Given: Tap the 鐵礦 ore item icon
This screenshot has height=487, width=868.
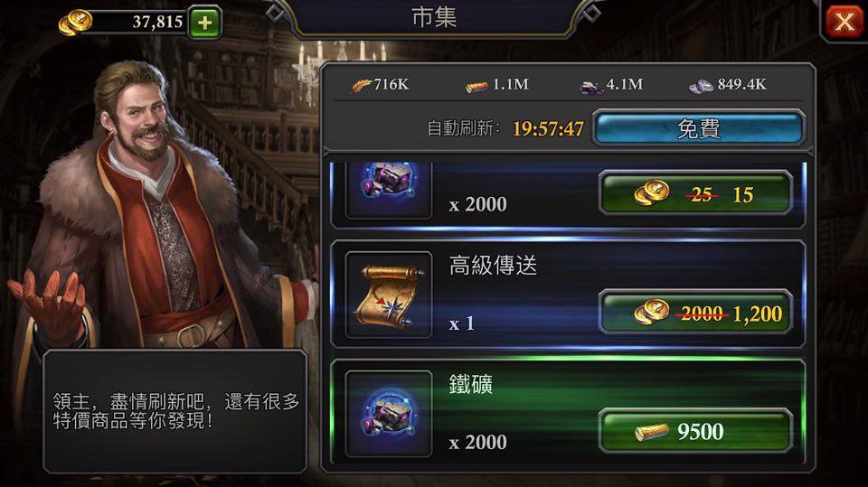Looking at the screenshot, I should click(389, 414).
